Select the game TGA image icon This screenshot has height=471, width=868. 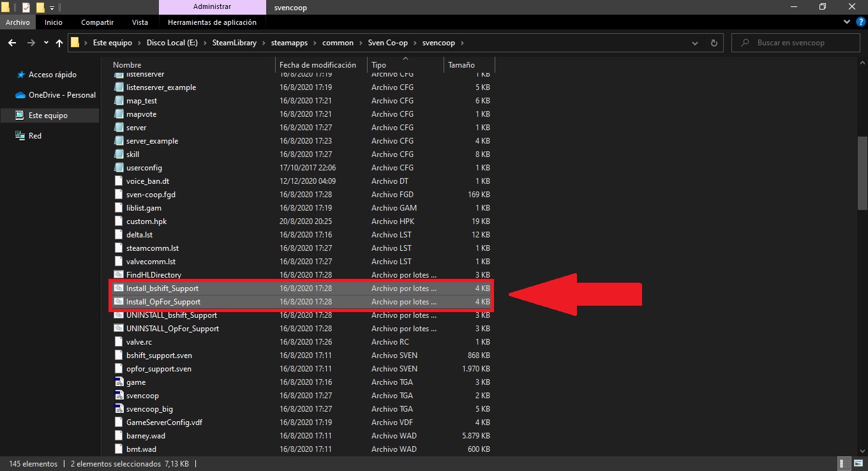(x=118, y=382)
